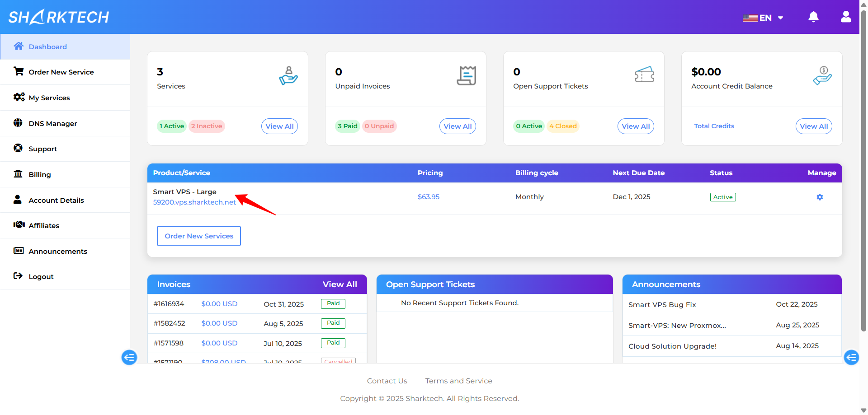The height and width of the screenshot is (415, 868).
Task: Open the 59200.vps.sharktech.net link
Action: (194, 202)
